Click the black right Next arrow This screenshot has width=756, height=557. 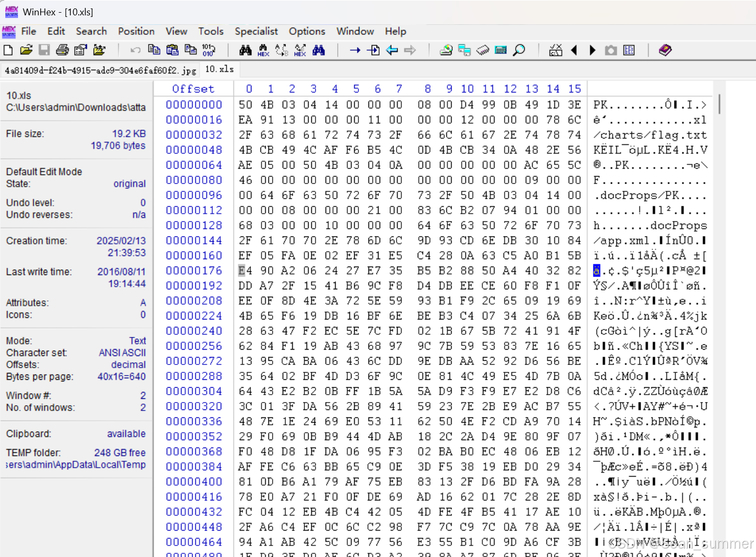pyautogui.click(x=592, y=50)
